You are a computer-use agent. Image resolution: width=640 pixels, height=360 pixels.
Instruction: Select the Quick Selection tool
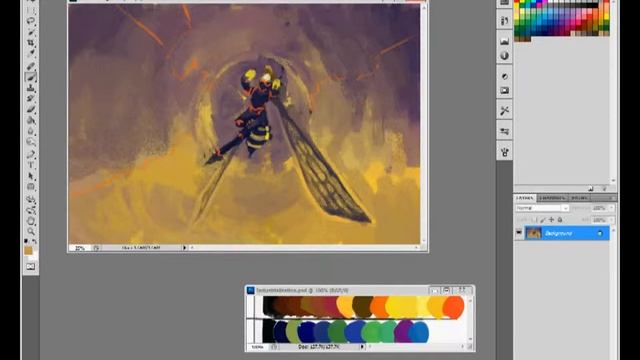click(31, 31)
